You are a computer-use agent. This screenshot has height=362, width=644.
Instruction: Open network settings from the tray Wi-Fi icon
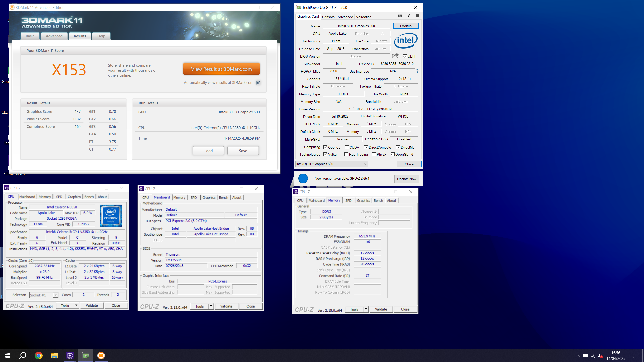[593, 356]
